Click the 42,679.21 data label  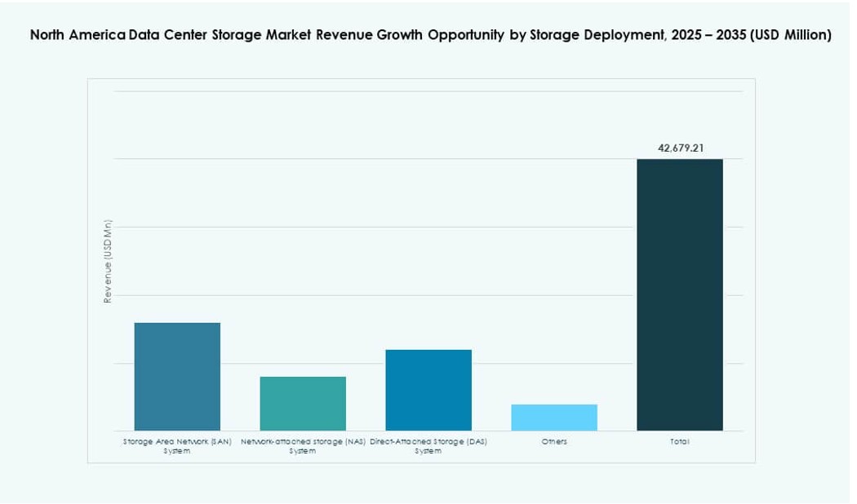click(x=682, y=148)
